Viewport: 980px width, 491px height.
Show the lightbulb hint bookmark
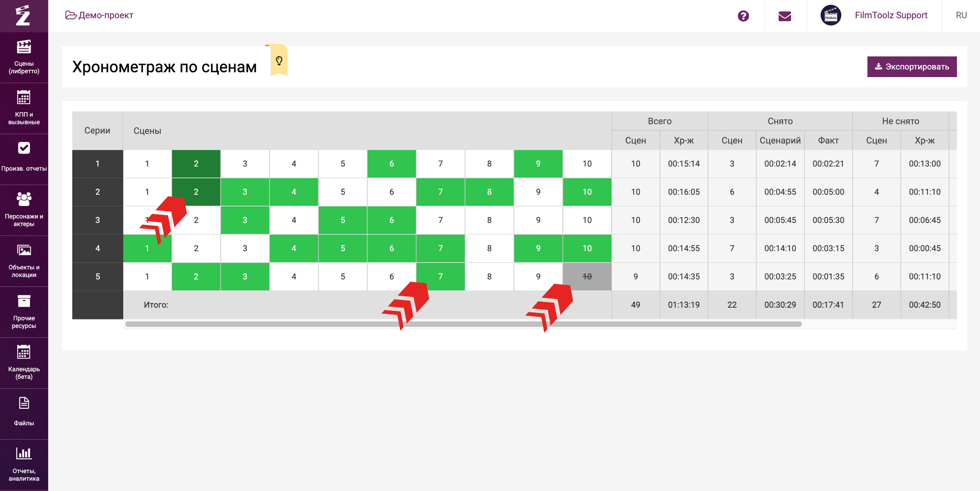[x=279, y=61]
